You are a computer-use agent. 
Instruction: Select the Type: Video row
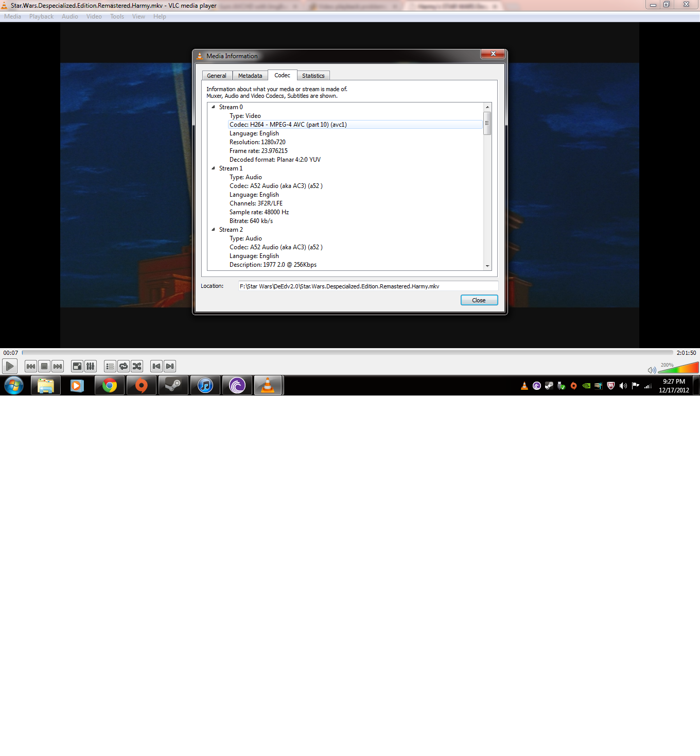(x=245, y=116)
